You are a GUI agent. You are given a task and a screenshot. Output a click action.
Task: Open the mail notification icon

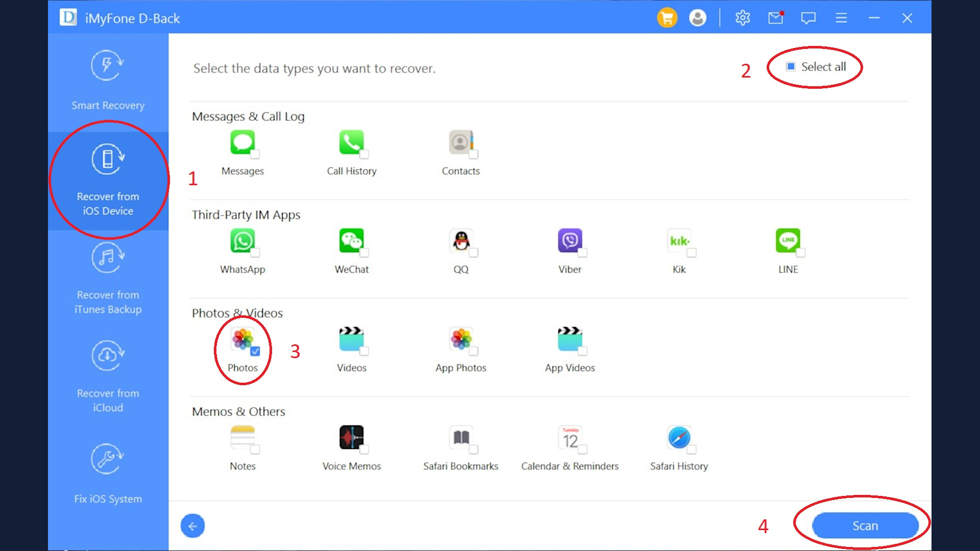[x=776, y=18]
